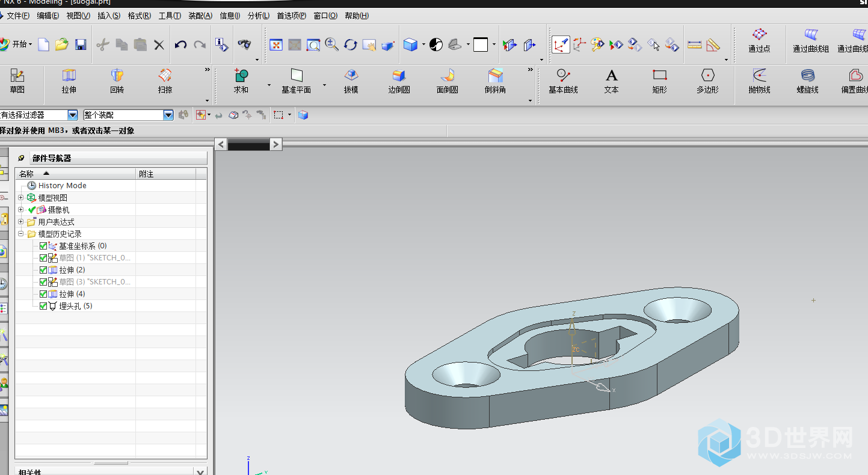This screenshot has width=868, height=475.
Task: Open the 帮助(H) menu
Action: tap(357, 16)
